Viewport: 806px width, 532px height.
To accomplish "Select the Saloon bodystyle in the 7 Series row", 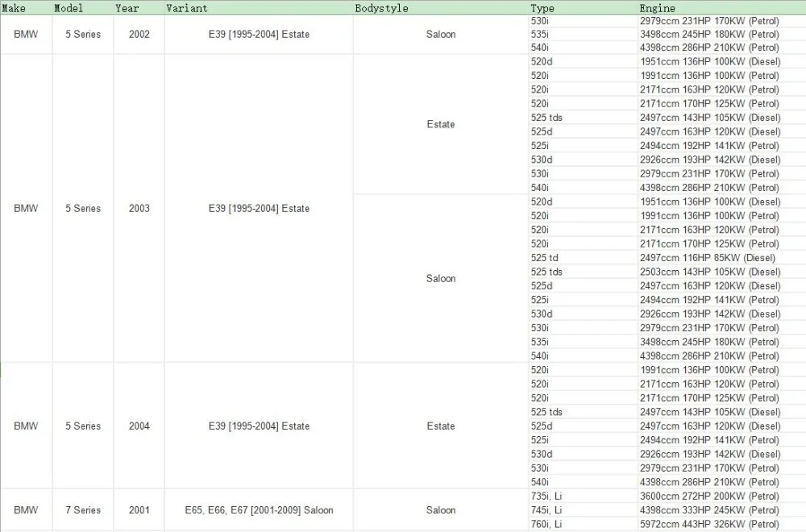I will pyautogui.click(x=441, y=510).
